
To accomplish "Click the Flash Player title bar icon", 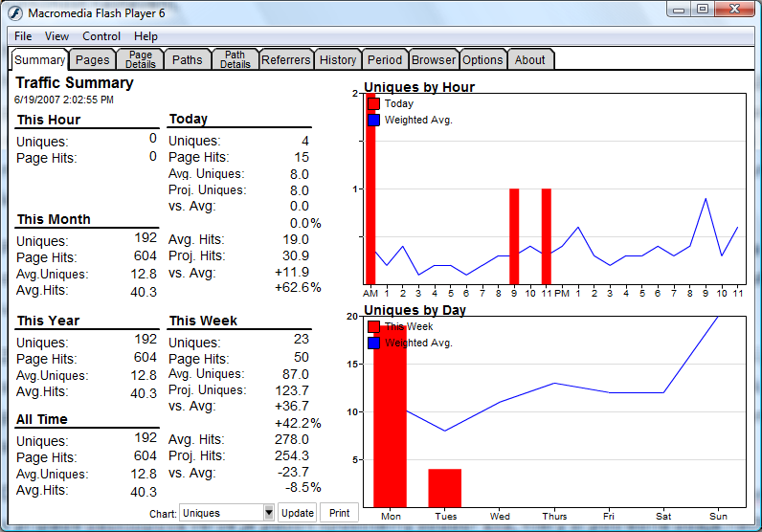I will pos(15,13).
